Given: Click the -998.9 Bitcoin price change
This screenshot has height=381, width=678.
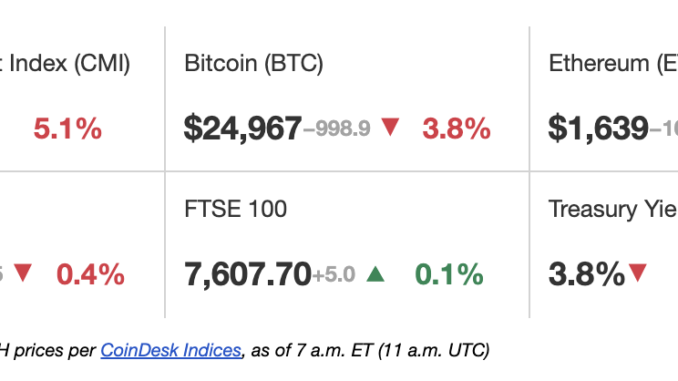Looking at the screenshot, I should (337, 128).
